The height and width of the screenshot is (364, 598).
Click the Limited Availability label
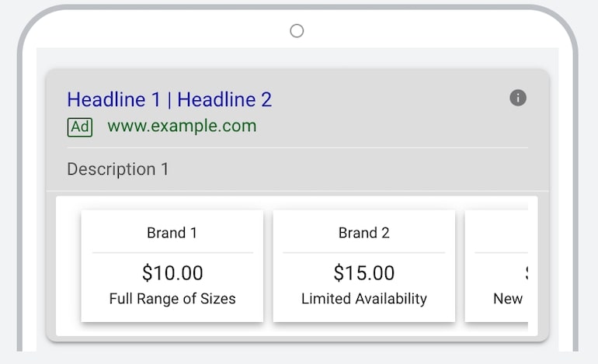[x=363, y=299]
